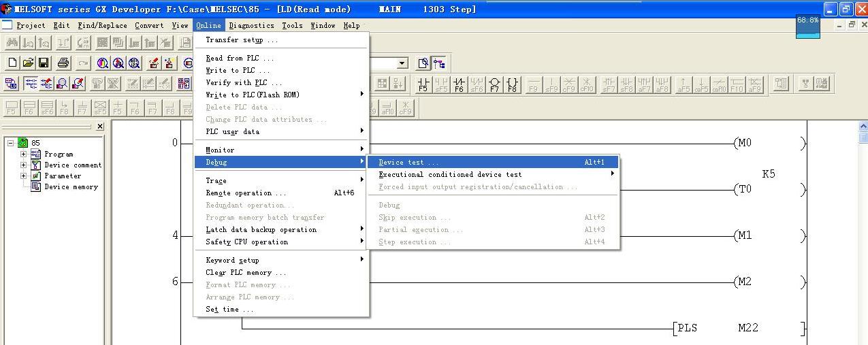Select Device memory in project tree
Image resolution: width=868 pixels, height=345 pixels.
(x=71, y=187)
